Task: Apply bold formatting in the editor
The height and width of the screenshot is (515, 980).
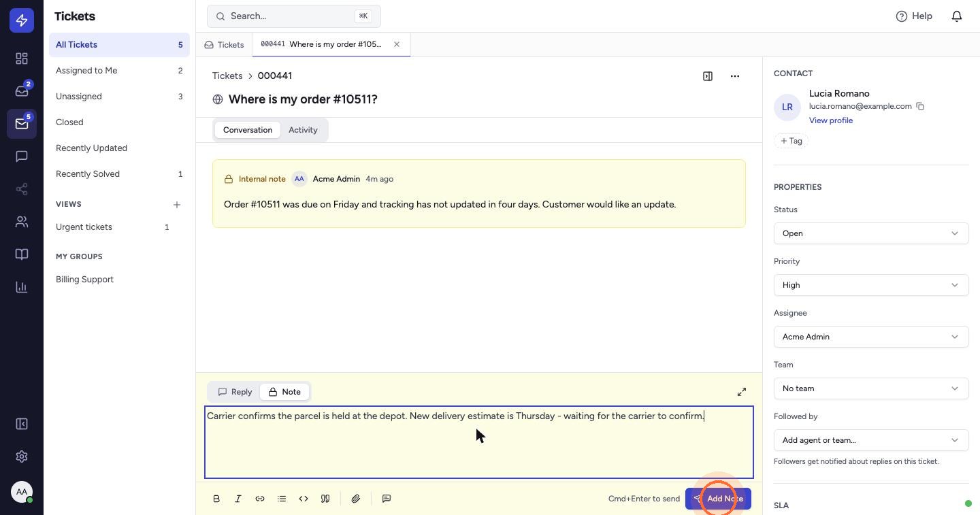Action: [216, 499]
